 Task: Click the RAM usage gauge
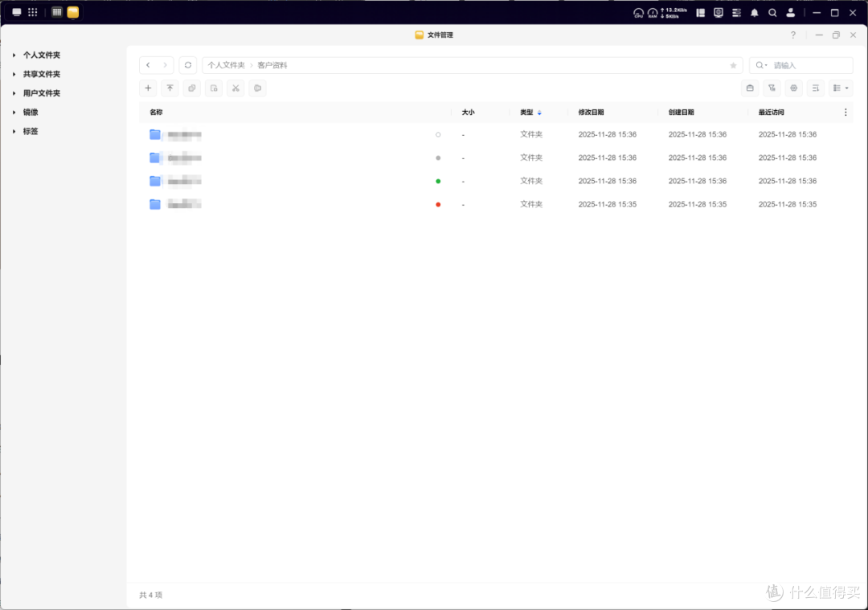point(653,13)
